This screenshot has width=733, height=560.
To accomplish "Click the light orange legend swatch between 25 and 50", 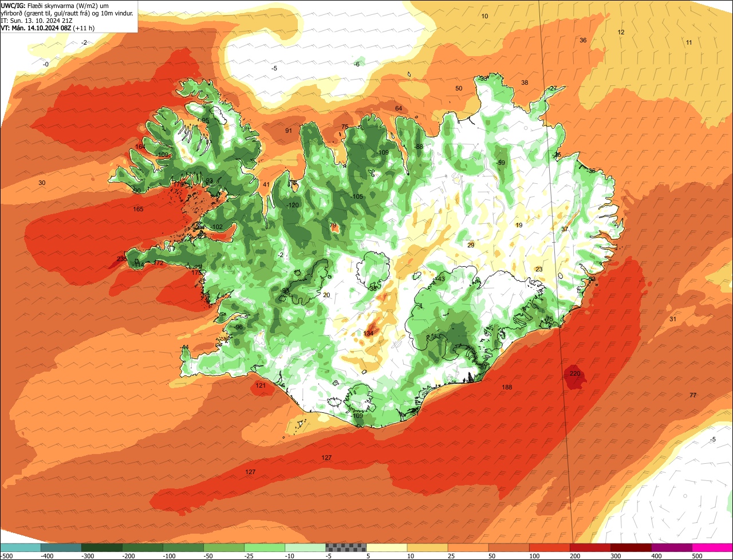I will click(x=468, y=547).
